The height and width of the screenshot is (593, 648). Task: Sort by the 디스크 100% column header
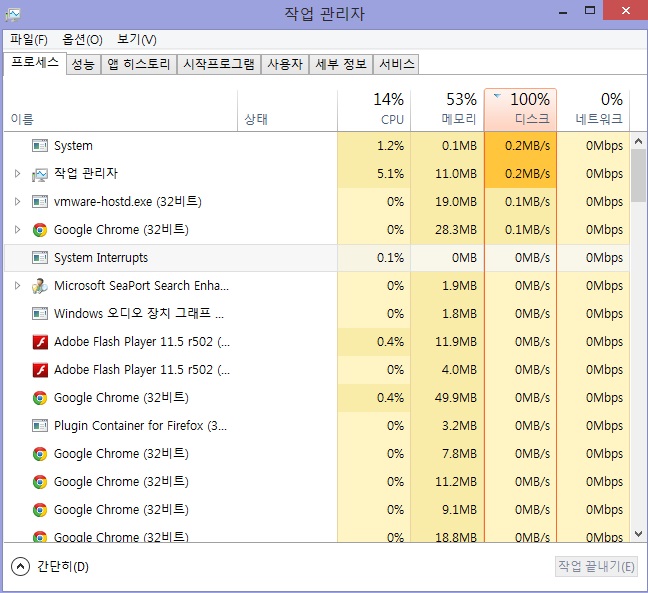[x=520, y=110]
